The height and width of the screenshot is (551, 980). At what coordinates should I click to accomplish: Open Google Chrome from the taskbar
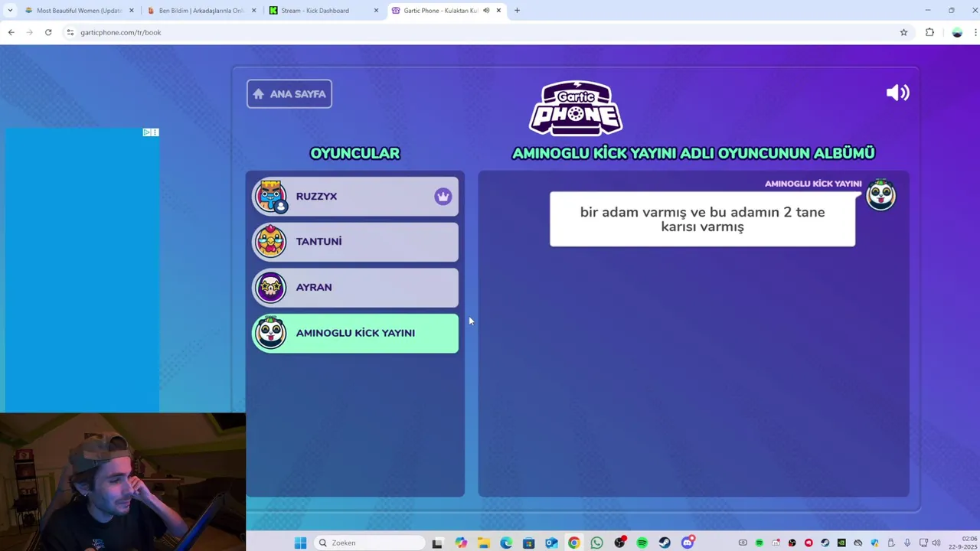(x=574, y=543)
